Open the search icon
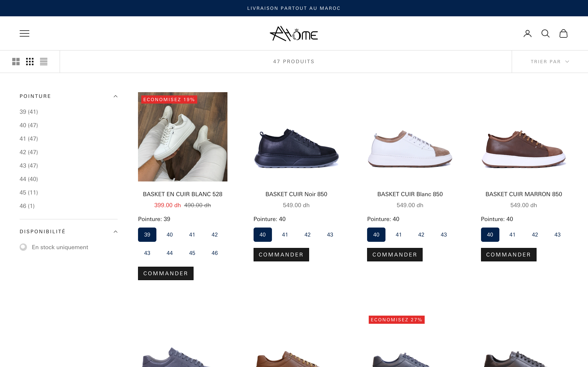Viewport: 588px width, 367px height. point(545,33)
